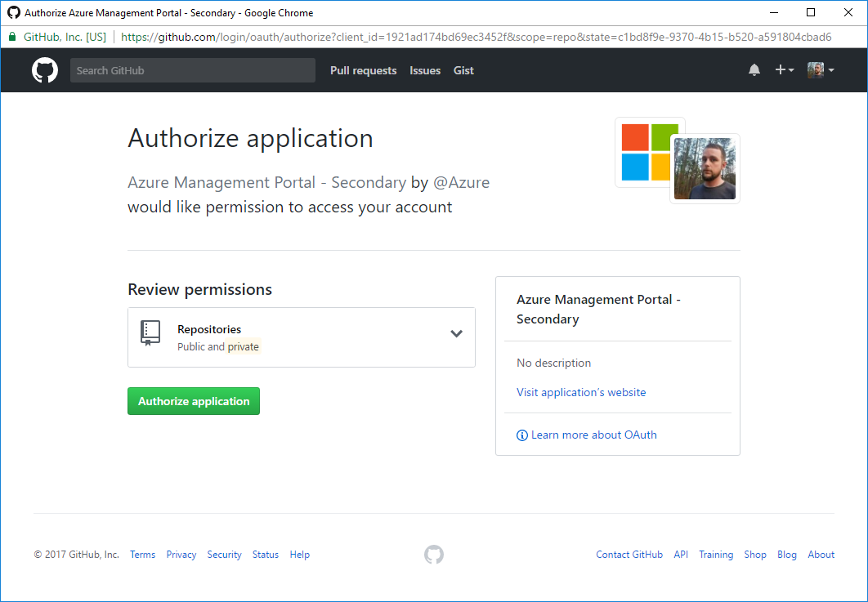The height and width of the screenshot is (602, 868).
Task: Click the @Azure author link
Action: (461, 182)
